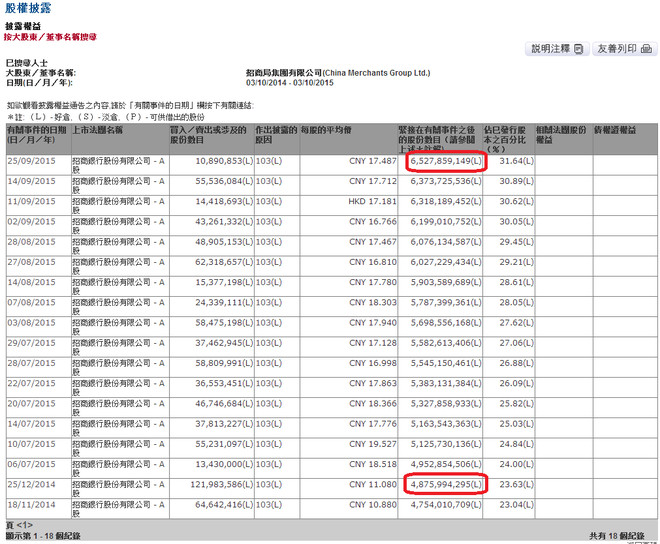Open the 25/09/2015 event date link
The image size is (660, 544).
(x=31, y=161)
